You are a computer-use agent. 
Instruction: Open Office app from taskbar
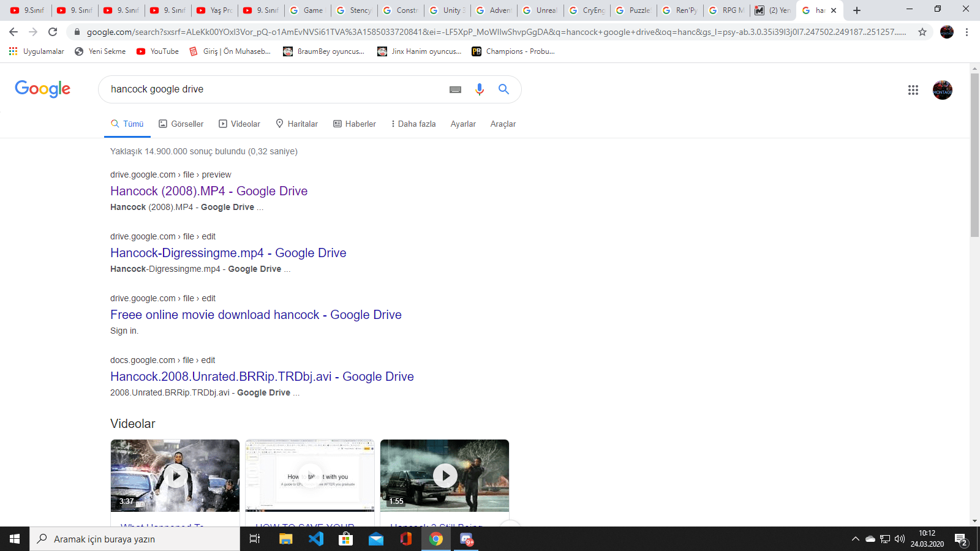tap(406, 539)
